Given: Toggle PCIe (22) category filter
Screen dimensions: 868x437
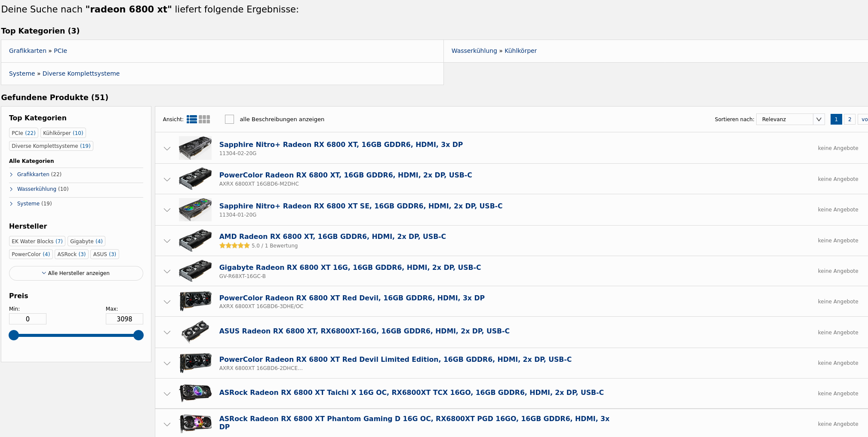Looking at the screenshot, I should 24,133.
